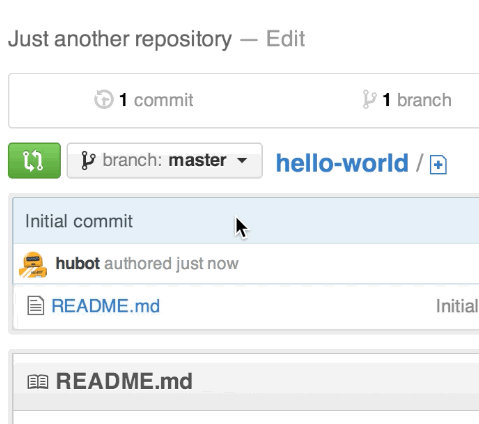479x424 pixels.
Task: Open the hubot author profile link
Action: coord(78,263)
